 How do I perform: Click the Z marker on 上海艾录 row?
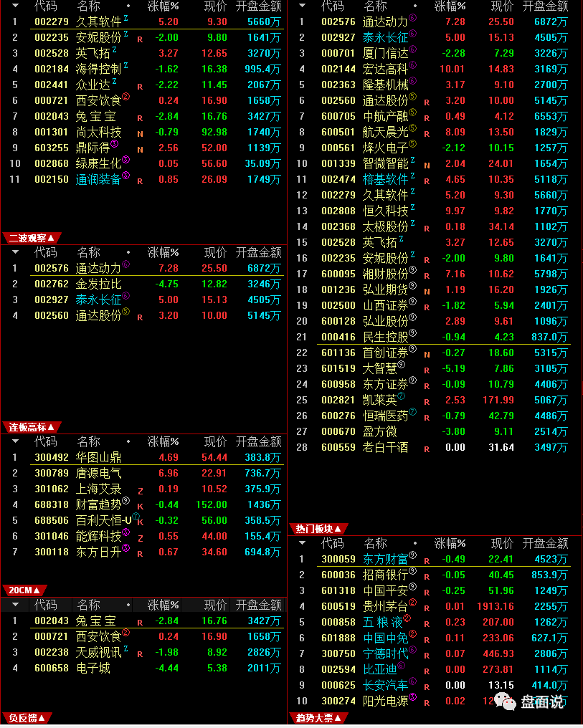click(x=141, y=491)
